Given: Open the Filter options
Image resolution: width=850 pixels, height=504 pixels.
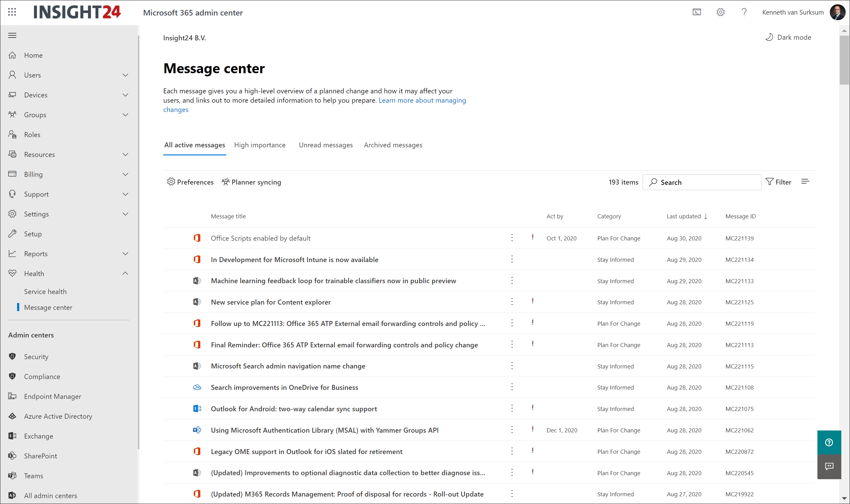Looking at the screenshot, I should (x=778, y=182).
